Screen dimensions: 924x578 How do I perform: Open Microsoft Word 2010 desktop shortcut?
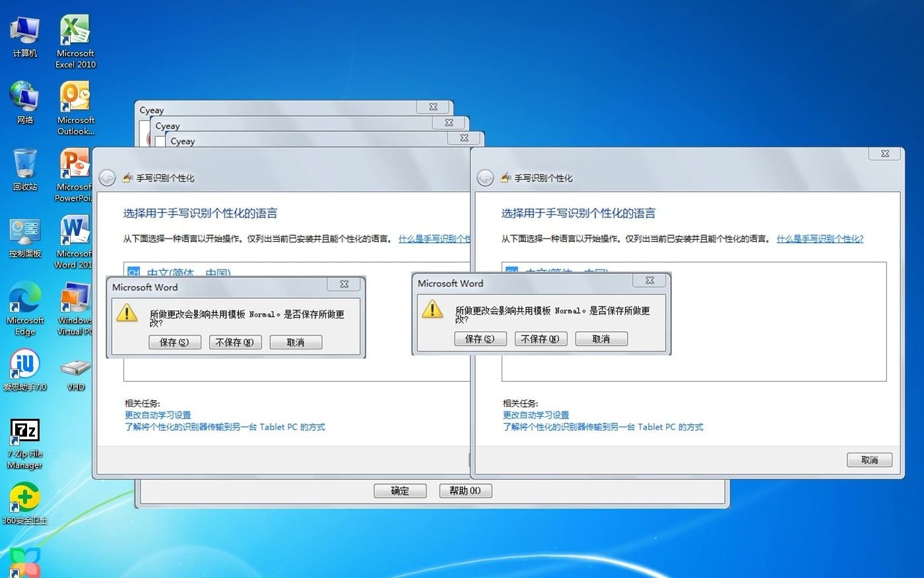pyautogui.click(x=73, y=241)
